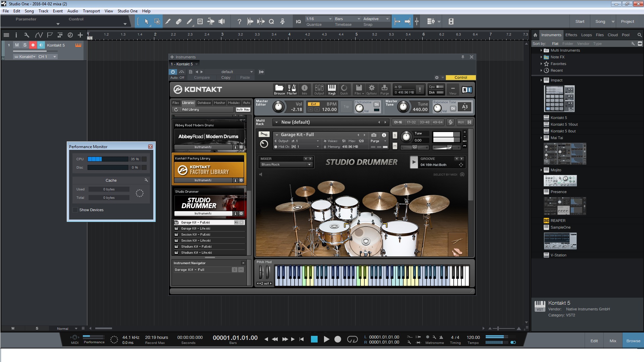
Task: Mute the Kontakt 5 track
Action: [17, 45]
